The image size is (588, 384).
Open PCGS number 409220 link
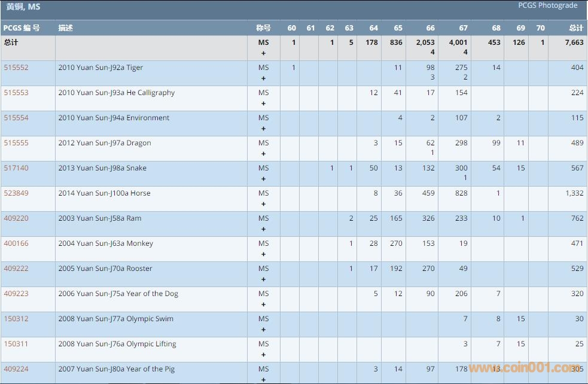click(x=16, y=218)
